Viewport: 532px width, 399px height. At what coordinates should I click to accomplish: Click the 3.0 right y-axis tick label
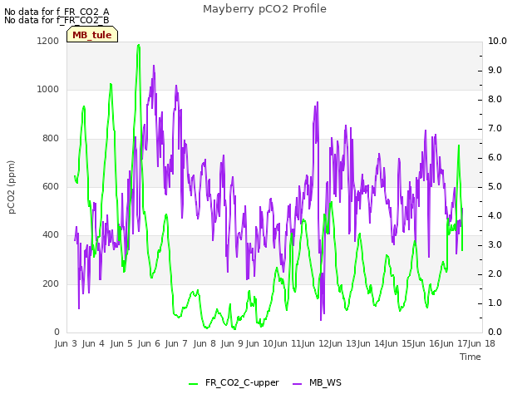pos(495,245)
